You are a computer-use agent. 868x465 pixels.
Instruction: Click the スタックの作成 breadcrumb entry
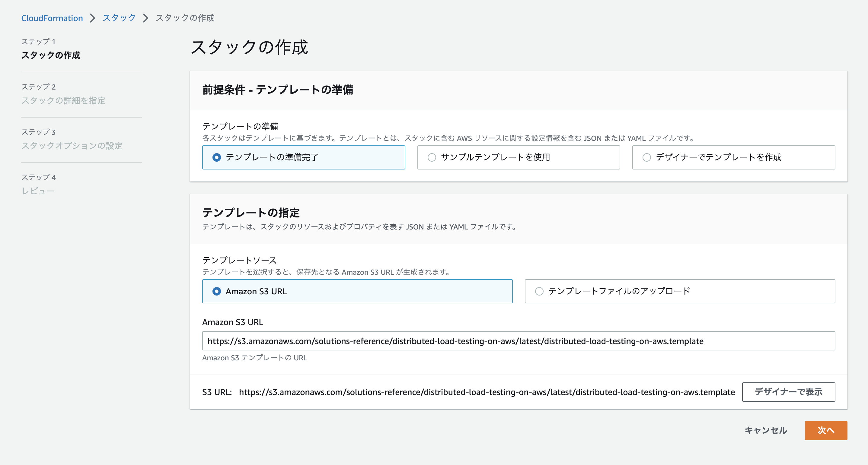point(185,18)
